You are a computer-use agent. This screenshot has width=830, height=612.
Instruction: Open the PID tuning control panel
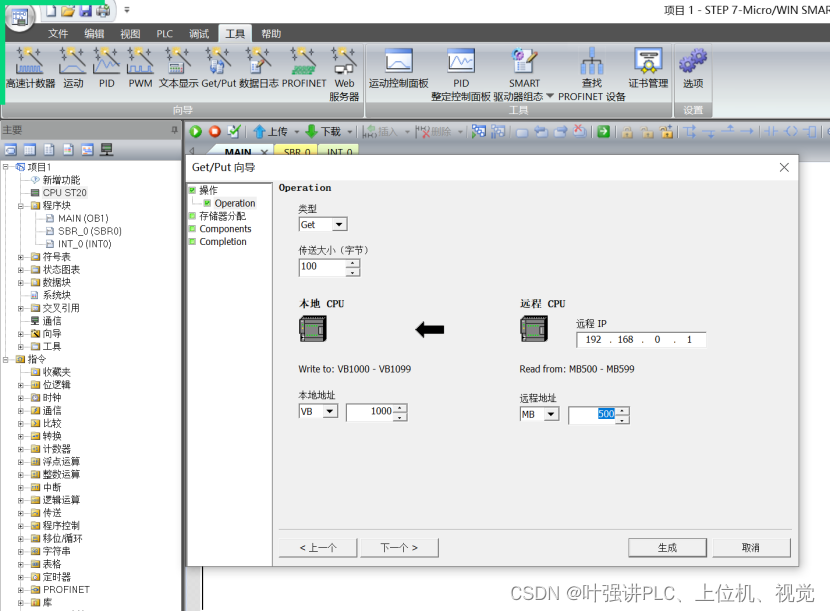click(461, 74)
